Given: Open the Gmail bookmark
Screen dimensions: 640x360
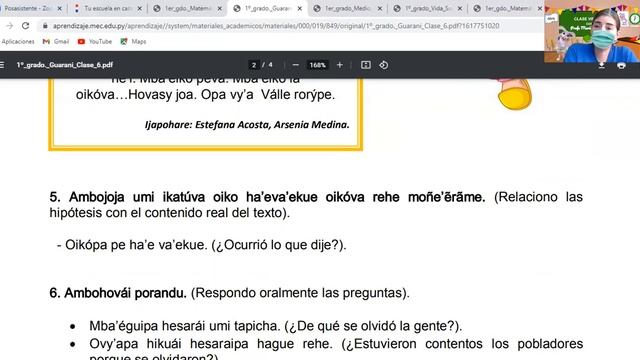Looking at the screenshot, I should tap(56, 42).
